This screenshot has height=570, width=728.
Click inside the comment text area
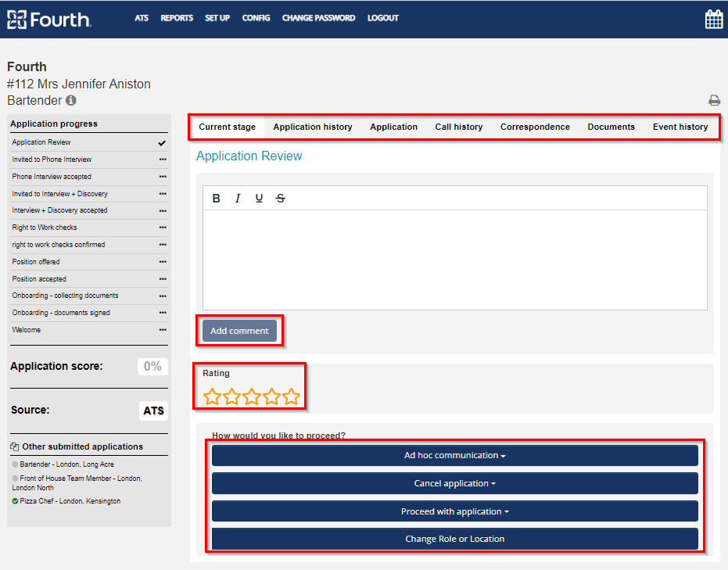(455, 260)
